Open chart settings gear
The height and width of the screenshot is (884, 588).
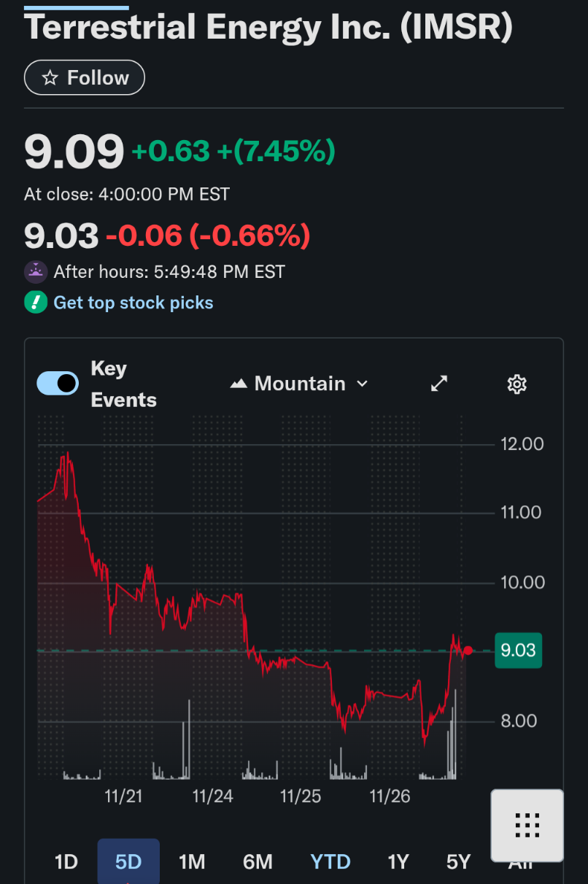coord(517,384)
